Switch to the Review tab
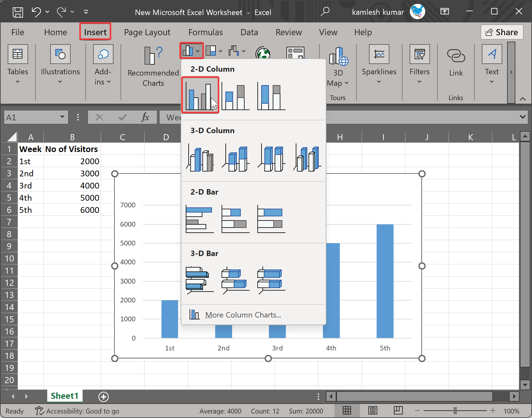This screenshot has width=532, height=418. [289, 32]
